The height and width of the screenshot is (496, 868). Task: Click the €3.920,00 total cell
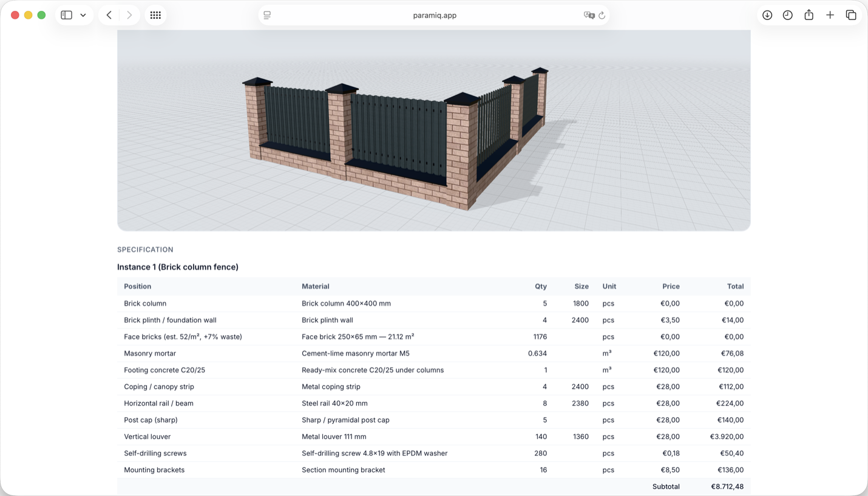click(x=727, y=437)
